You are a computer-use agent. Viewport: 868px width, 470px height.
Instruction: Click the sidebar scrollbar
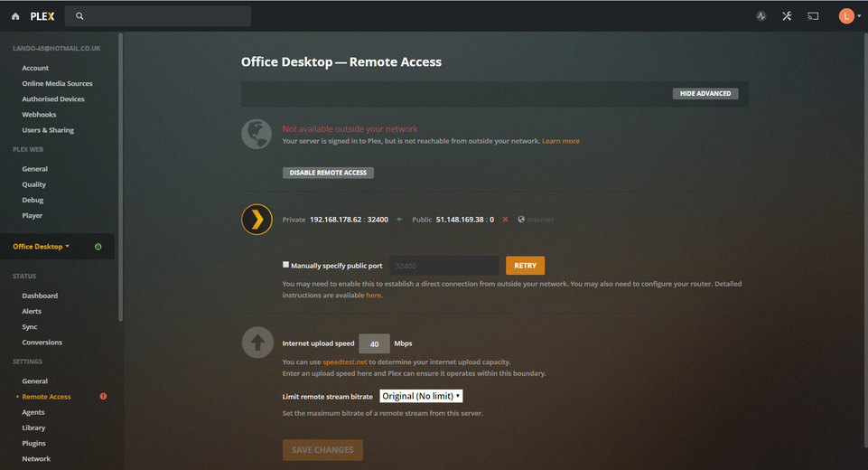click(121, 177)
